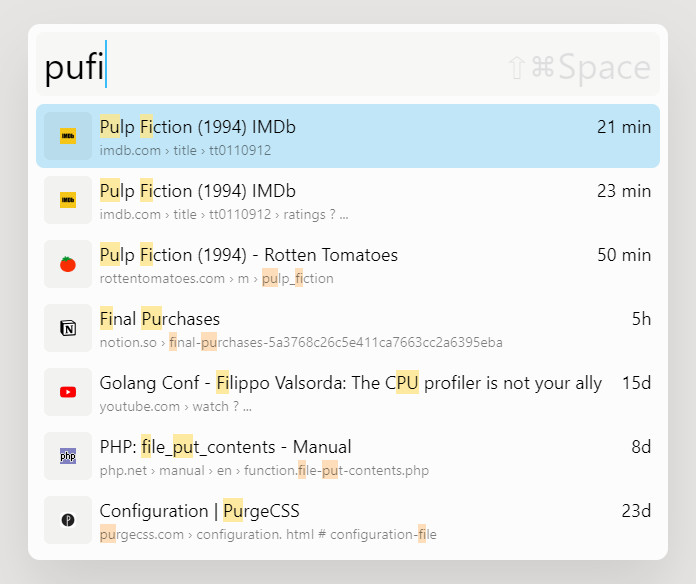Viewport: 696px width, 584px height.
Task: Click the ⇧⌘Space shortcut hint
Action: [x=579, y=67]
